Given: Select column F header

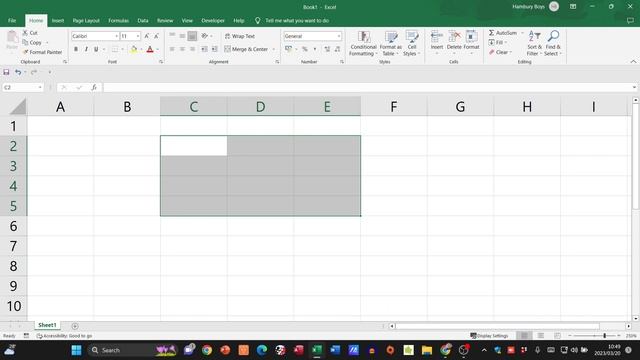Looking at the screenshot, I should click(393, 107).
